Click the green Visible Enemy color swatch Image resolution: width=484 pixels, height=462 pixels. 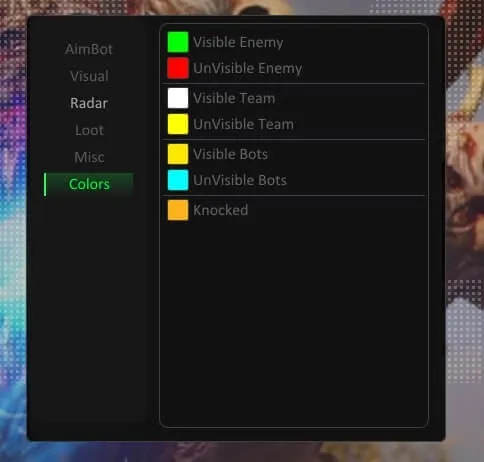(x=178, y=42)
